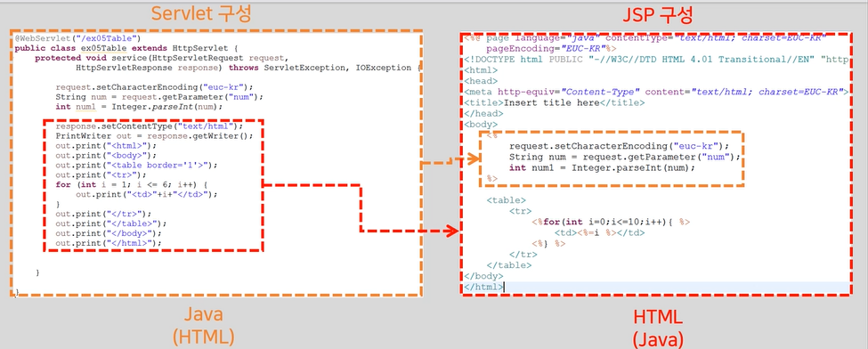Screen dimensions: 868x349
Task: Click the "<title>Insert title here</title>" line
Action: pyautogui.click(x=554, y=103)
